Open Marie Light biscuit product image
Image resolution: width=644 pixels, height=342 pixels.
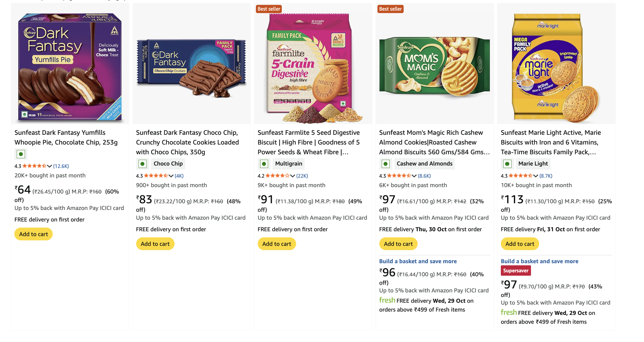tap(556, 68)
